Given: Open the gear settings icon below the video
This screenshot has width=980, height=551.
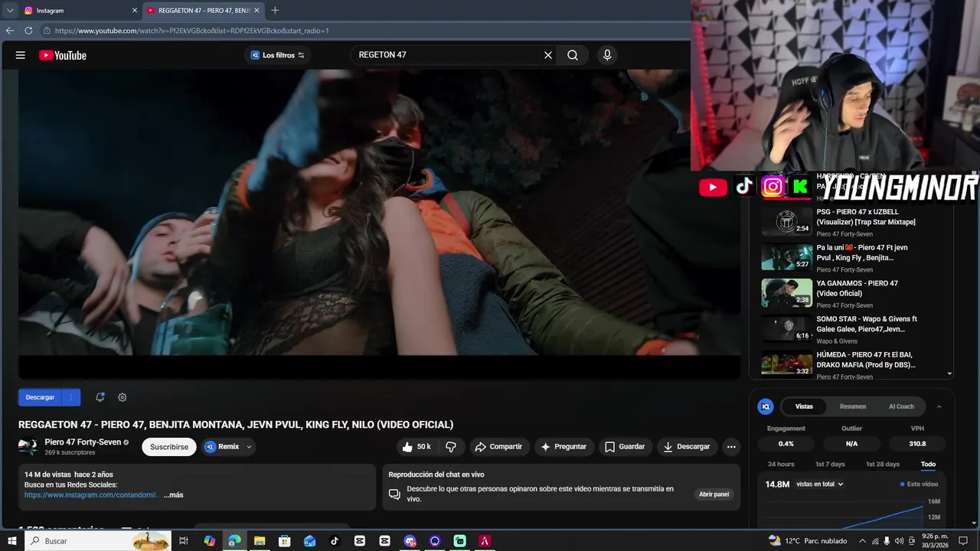Looking at the screenshot, I should pos(122,397).
